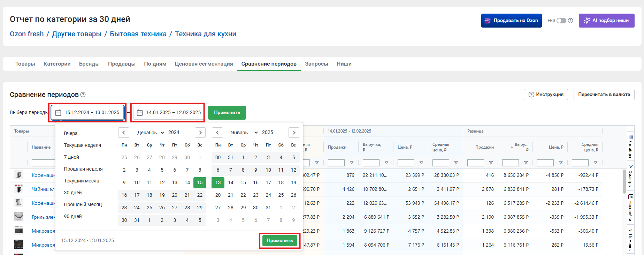The height and width of the screenshot is (255, 644).
Task: Sort by the Выручка column in Разница
Action: tap(519, 147)
